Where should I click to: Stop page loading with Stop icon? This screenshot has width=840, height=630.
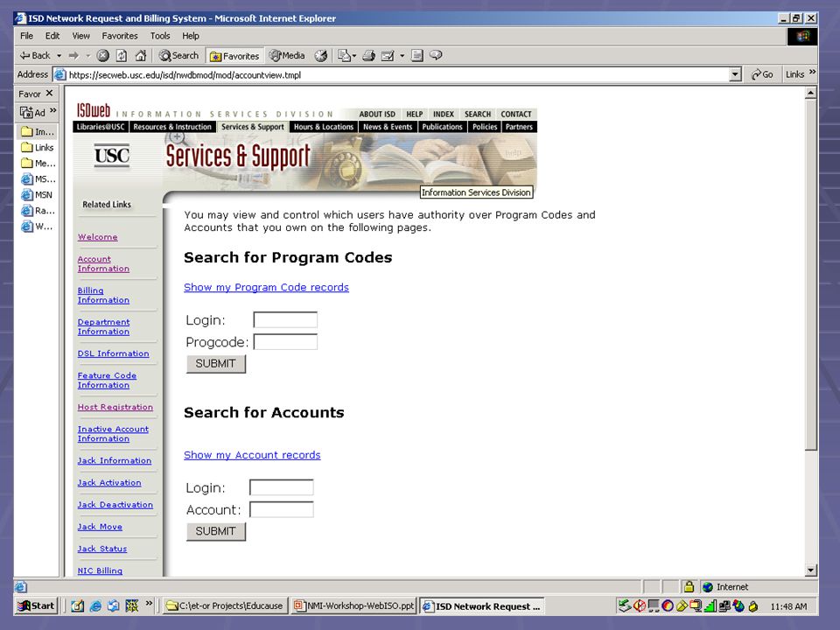pos(103,55)
